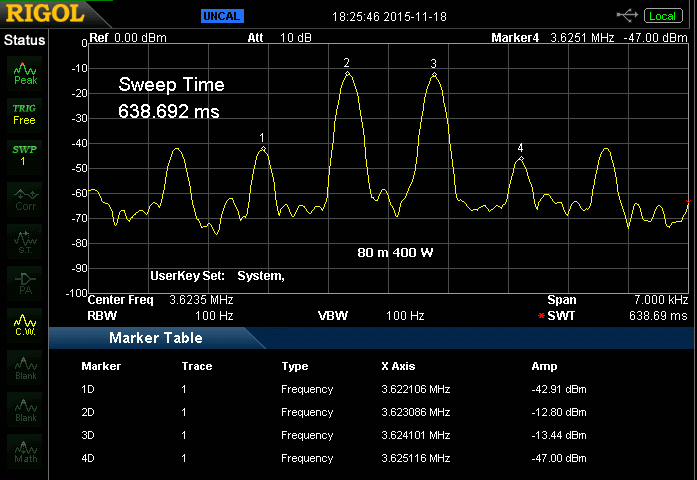Viewport: 697px width, 480px height.
Task: Toggle the Local mode indicator
Action: (662, 15)
